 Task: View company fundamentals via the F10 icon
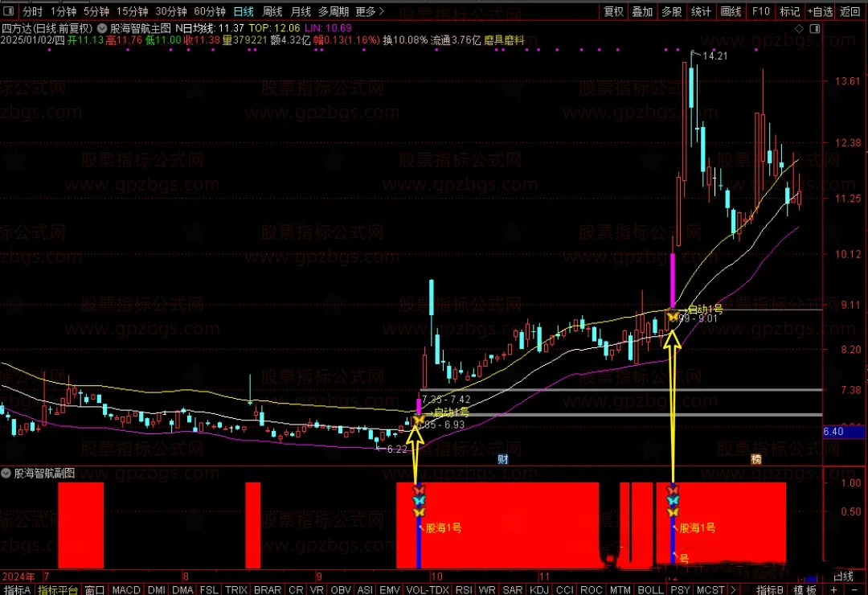pyautogui.click(x=760, y=11)
